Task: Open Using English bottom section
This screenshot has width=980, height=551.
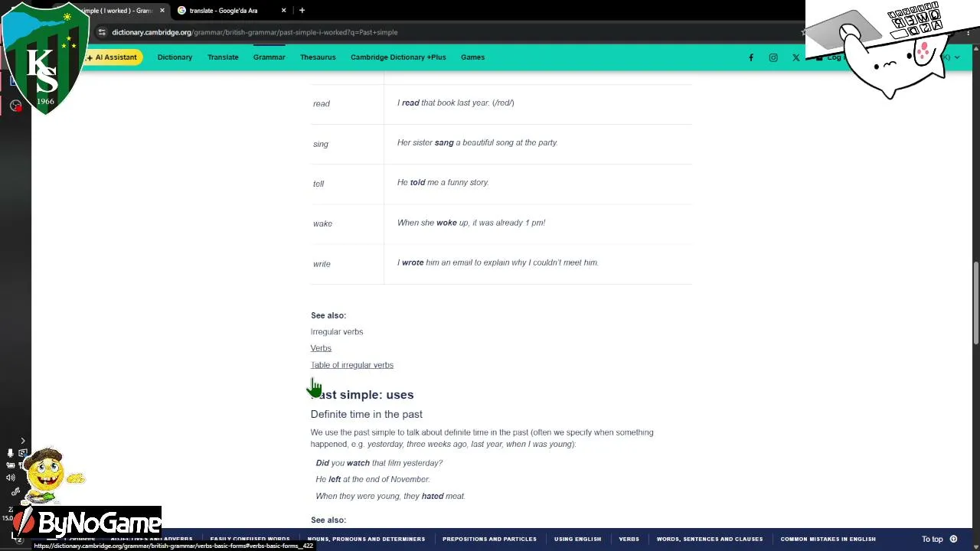Action: 577,539
